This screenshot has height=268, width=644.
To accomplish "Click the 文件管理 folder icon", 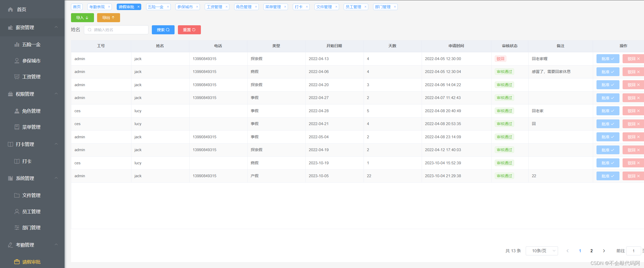I will 17,195.
